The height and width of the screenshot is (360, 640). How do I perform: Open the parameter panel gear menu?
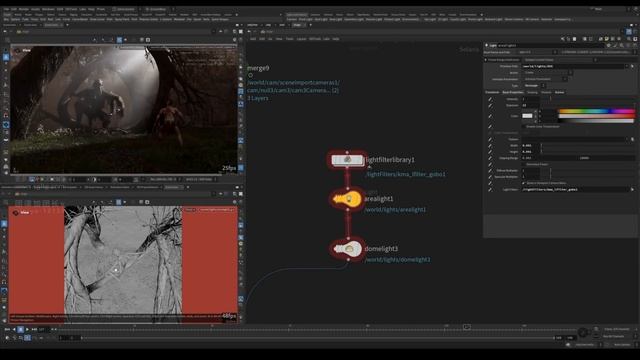[x=609, y=45]
